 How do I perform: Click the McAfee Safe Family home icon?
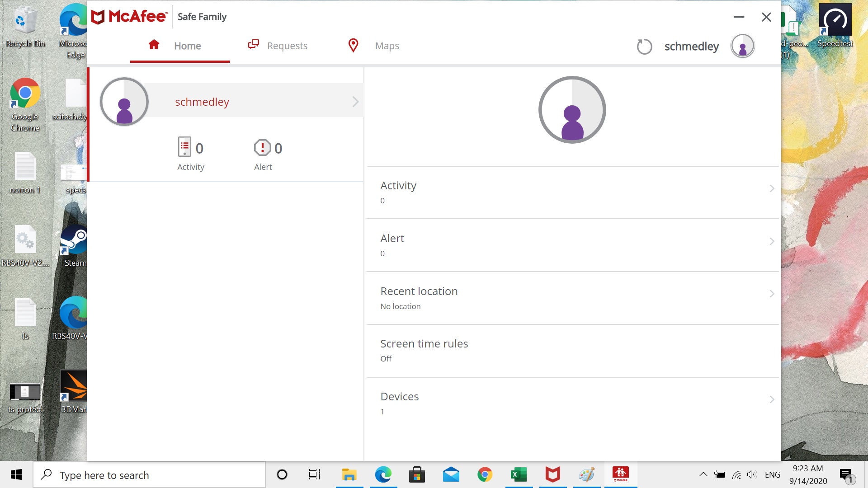pyautogui.click(x=154, y=45)
